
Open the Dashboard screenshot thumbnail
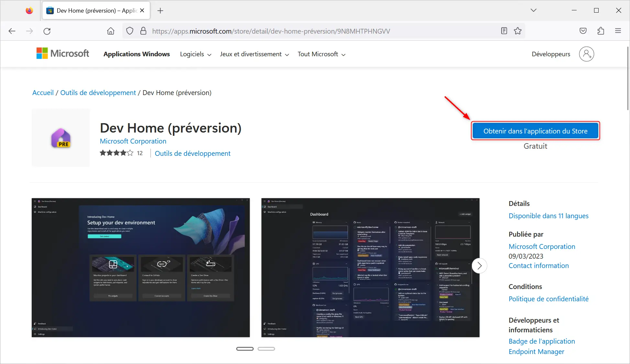point(370,268)
